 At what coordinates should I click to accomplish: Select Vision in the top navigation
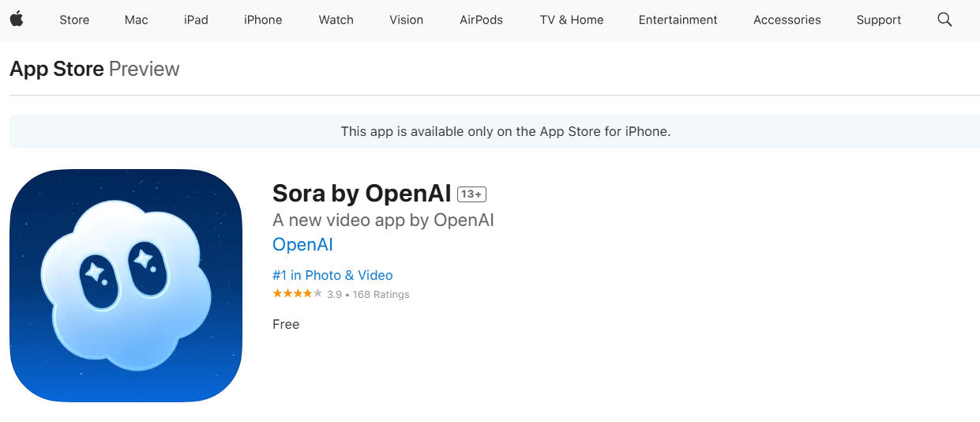(406, 20)
